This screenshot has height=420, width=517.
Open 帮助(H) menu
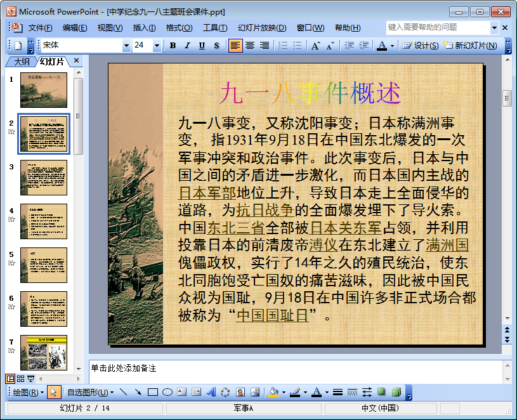point(348,28)
